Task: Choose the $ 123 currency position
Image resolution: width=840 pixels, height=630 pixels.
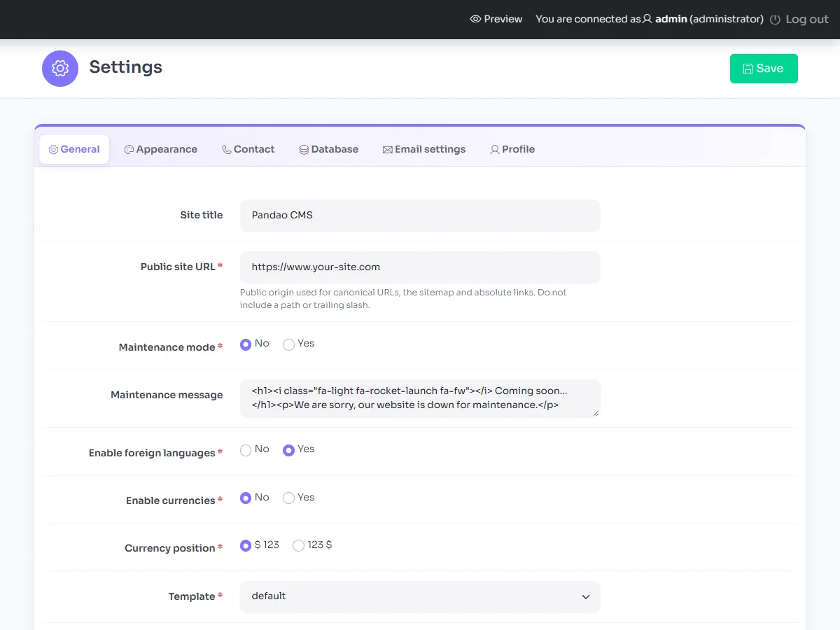Action: (246, 545)
